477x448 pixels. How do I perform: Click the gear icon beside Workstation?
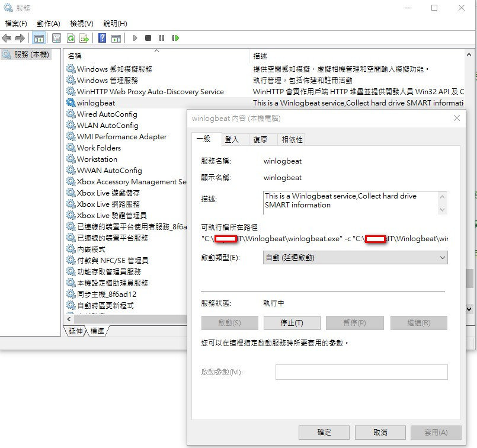click(71, 159)
